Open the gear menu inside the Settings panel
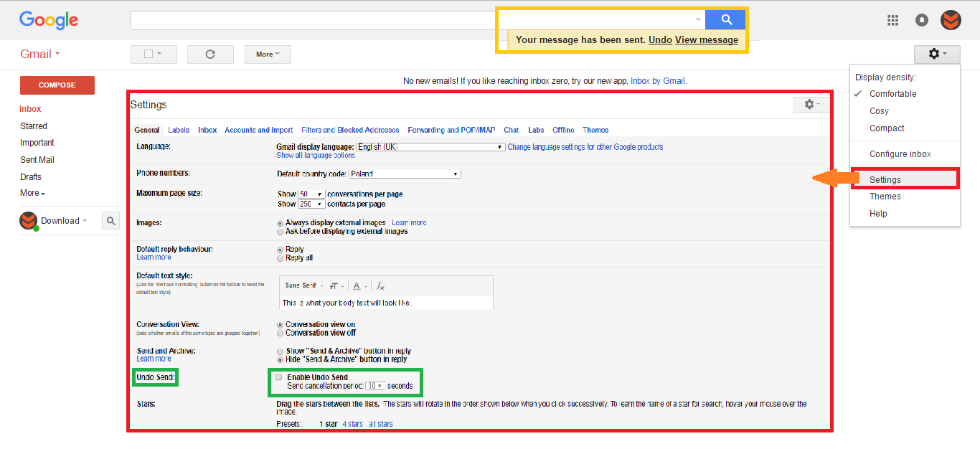 (x=812, y=104)
